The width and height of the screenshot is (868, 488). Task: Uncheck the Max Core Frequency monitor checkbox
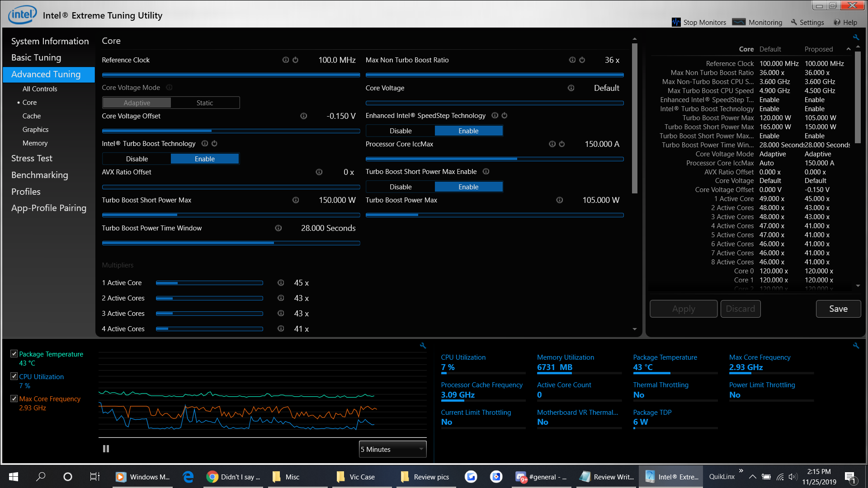tap(14, 399)
